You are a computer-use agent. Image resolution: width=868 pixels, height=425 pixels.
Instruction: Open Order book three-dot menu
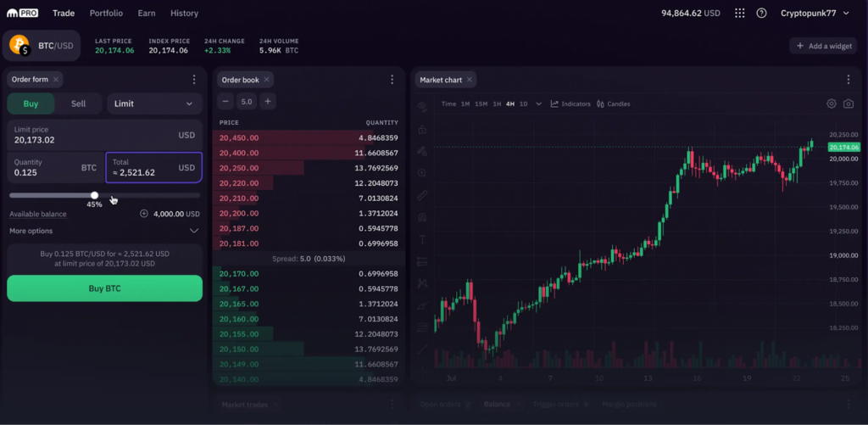392,80
